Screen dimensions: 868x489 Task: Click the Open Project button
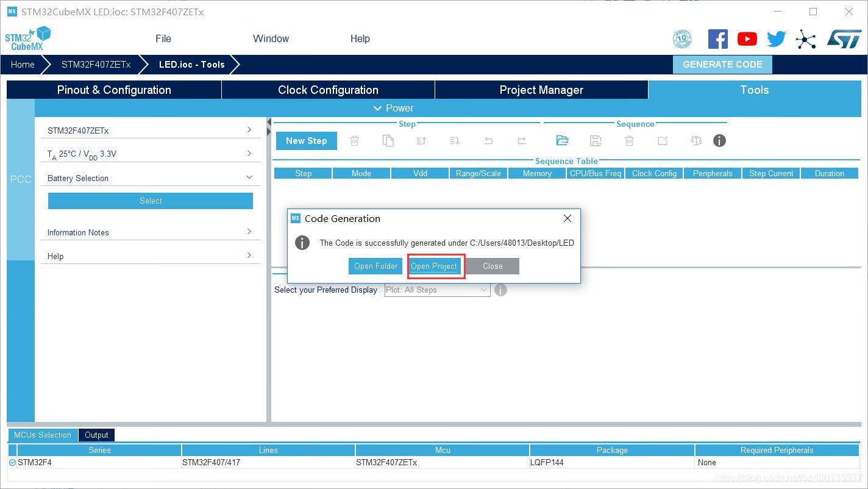(434, 266)
